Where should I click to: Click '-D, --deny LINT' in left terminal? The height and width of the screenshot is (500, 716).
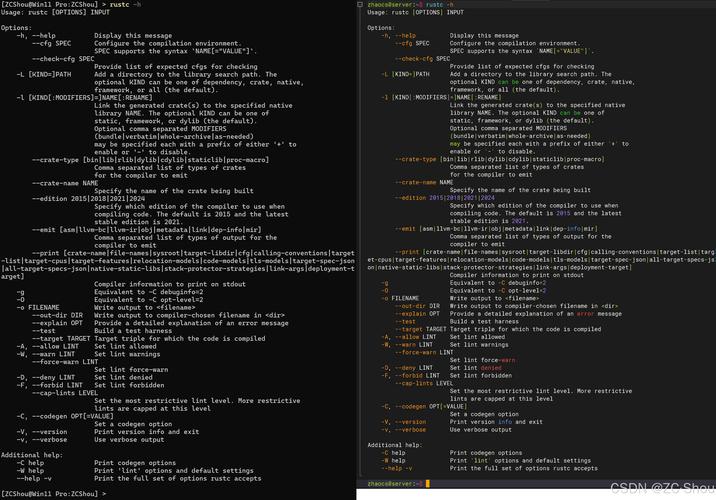click(x=46, y=377)
